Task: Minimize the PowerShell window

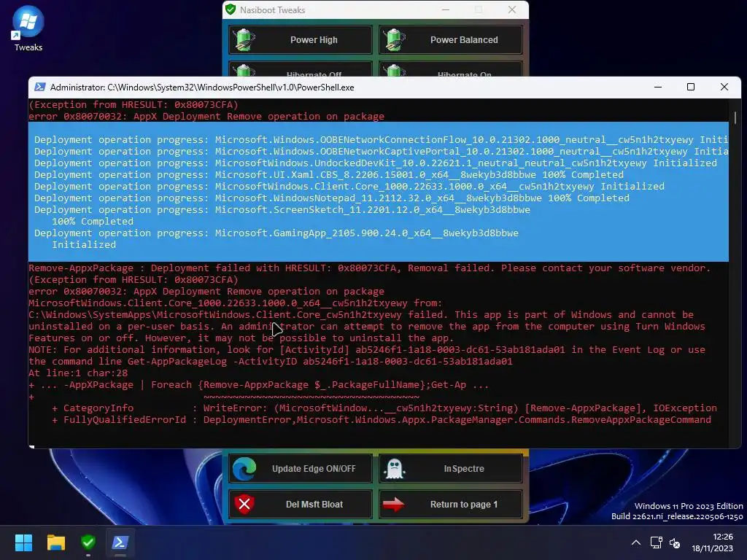Action: pyautogui.click(x=658, y=87)
